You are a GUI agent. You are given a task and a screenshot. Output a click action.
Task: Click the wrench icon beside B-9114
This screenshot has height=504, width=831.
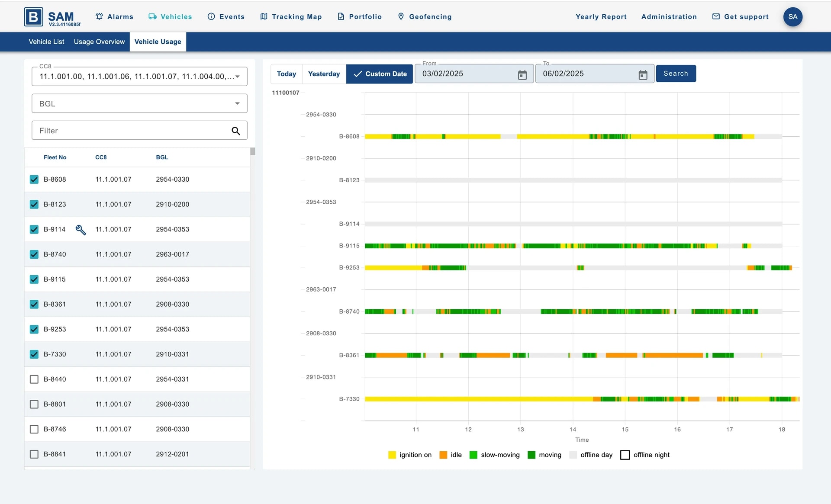pos(81,230)
